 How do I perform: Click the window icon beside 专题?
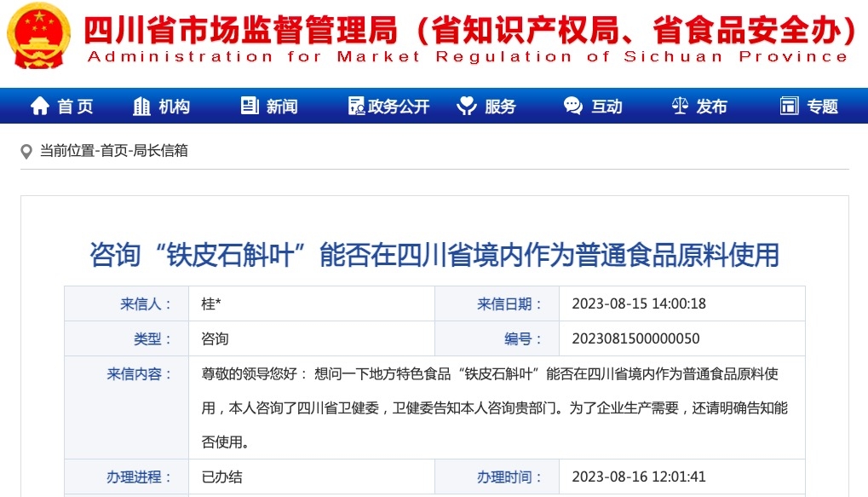point(789,107)
